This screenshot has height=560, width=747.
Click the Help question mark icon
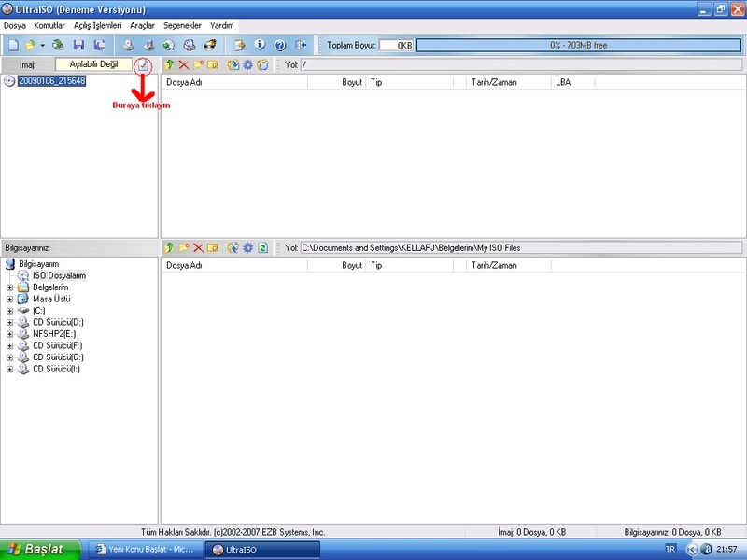point(280,45)
